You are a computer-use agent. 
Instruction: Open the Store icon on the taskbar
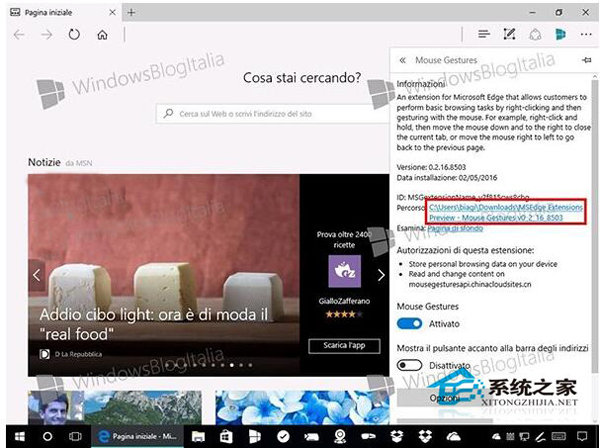[226, 436]
